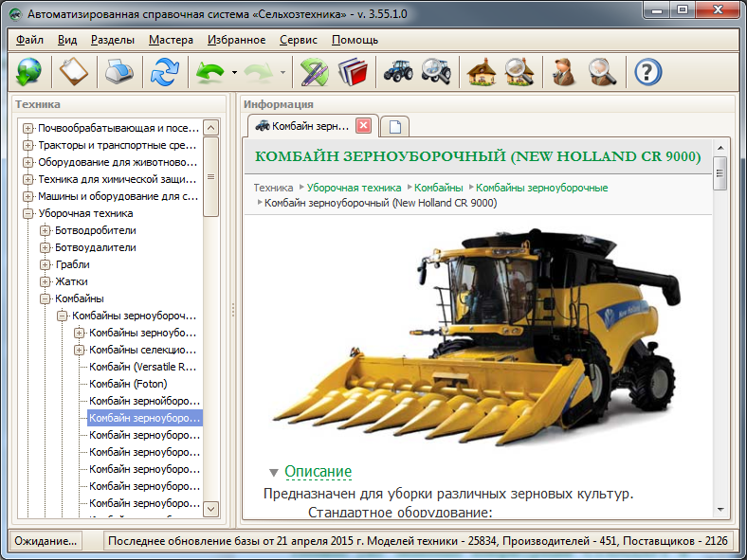Click info panel scroll up arrow
Viewport: 747px width, 560px height.
tap(720, 148)
